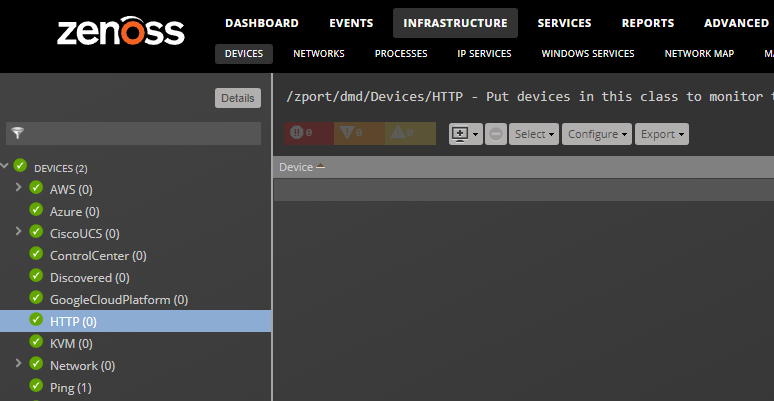Click the green status check beside DEVICES
The image size is (774, 401).
[20, 165]
